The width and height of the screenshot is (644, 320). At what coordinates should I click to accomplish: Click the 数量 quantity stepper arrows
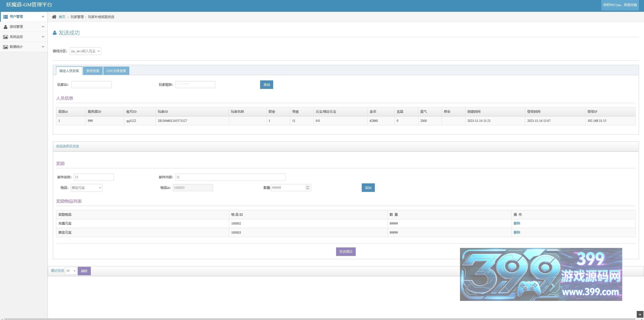[308, 188]
